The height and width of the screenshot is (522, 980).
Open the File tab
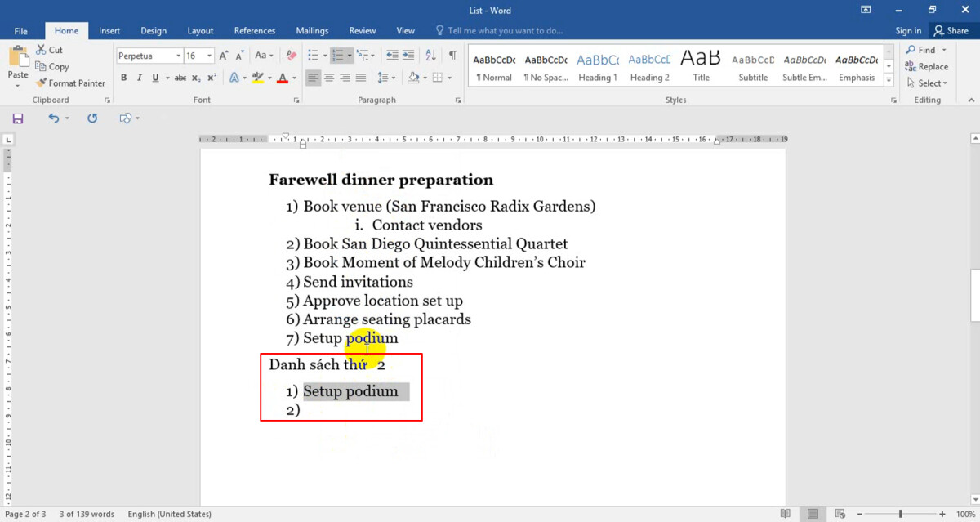tap(21, 31)
